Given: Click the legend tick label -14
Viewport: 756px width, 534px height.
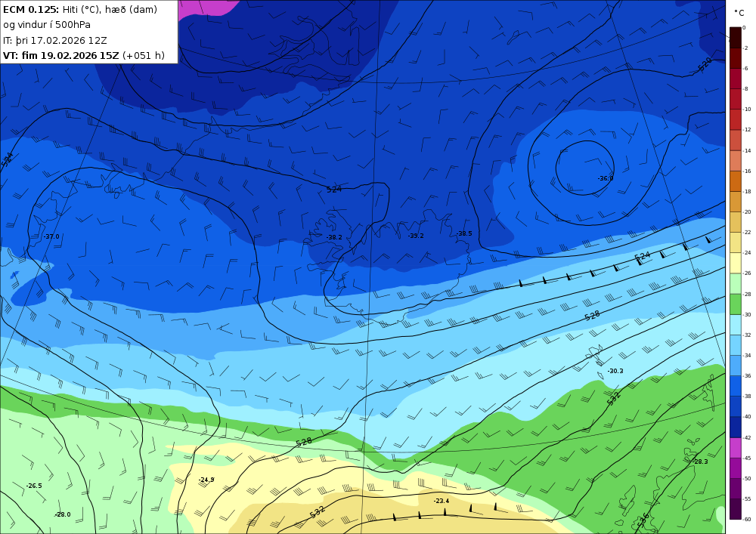Looking at the screenshot, I should (x=746, y=151).
